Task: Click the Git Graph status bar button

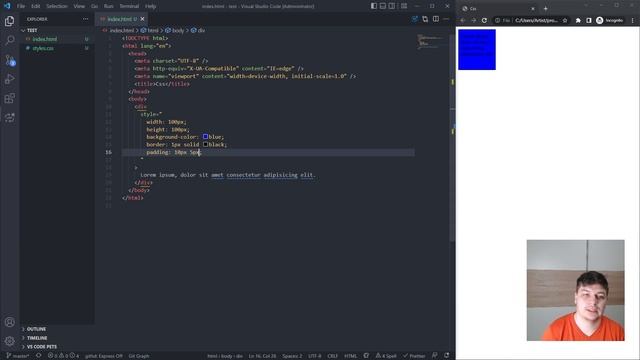Action: pyautogui.click(x=139, y=356)
